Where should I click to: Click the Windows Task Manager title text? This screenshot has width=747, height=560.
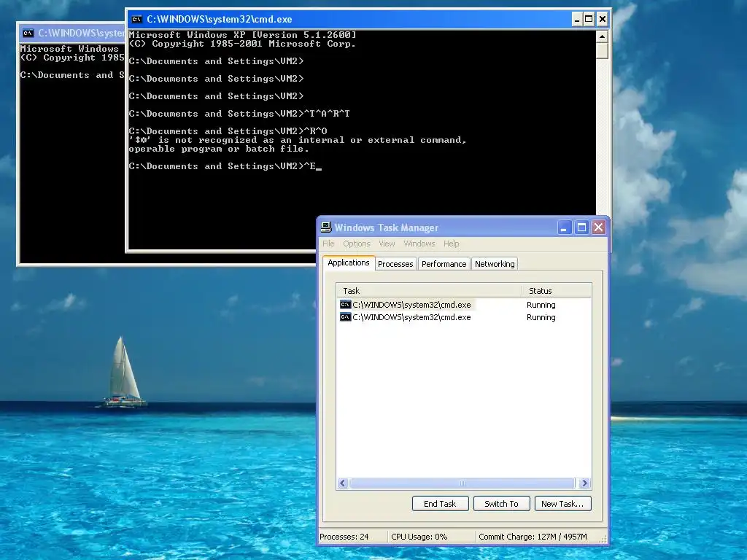pyautogui.click(x=387, y=227)
